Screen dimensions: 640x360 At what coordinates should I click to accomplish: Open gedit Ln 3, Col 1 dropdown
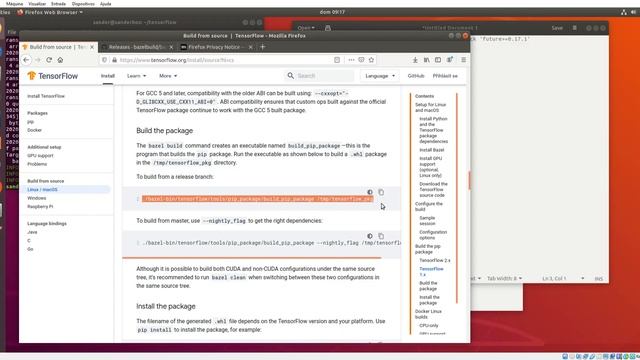[563, 278]
